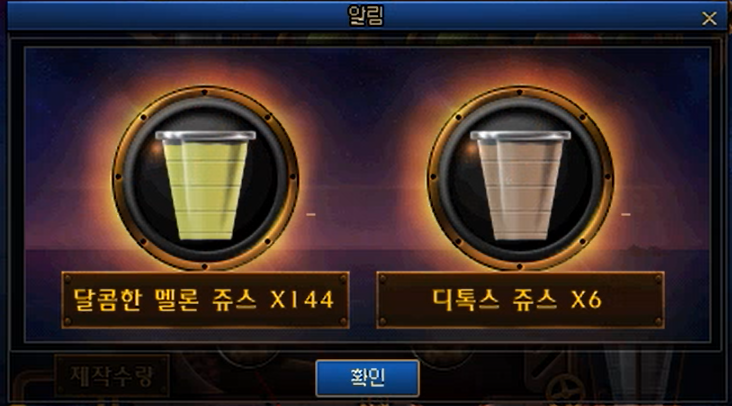Click the small dash beside detox juice porthole

click(x=626, y=214)
